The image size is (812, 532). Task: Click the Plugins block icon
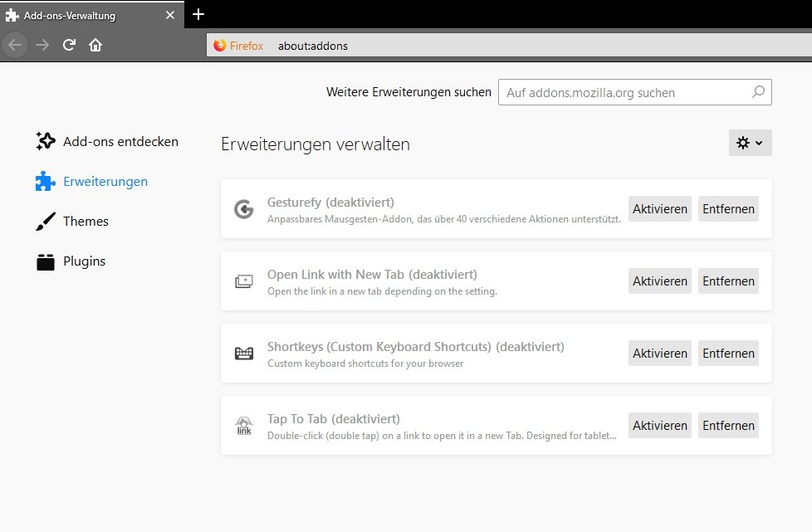pyautogui.click(x=46, y=262)
